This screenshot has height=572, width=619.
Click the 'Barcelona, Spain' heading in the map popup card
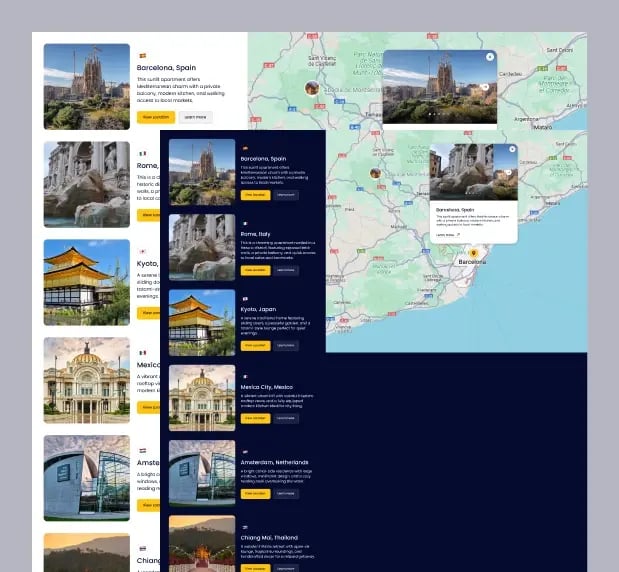click(x=455, y=210)
